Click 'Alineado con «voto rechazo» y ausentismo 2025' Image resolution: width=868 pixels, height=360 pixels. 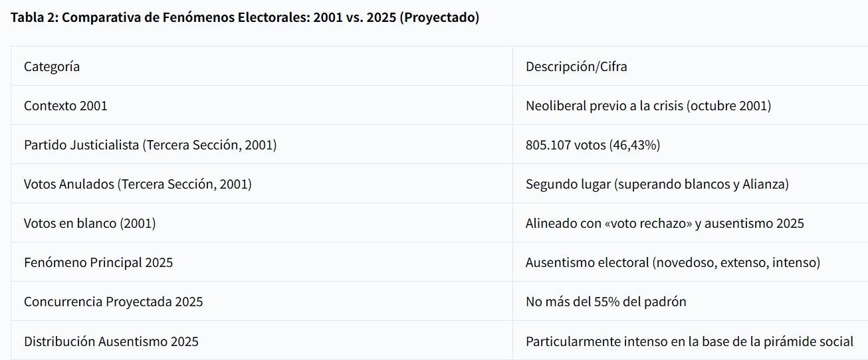[665, 223]
